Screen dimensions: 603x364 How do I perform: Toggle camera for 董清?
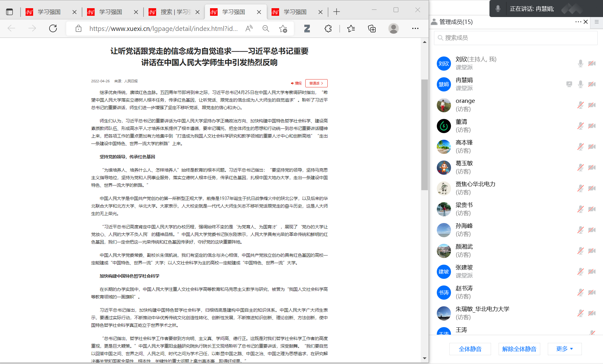click(x=592, y=126)
